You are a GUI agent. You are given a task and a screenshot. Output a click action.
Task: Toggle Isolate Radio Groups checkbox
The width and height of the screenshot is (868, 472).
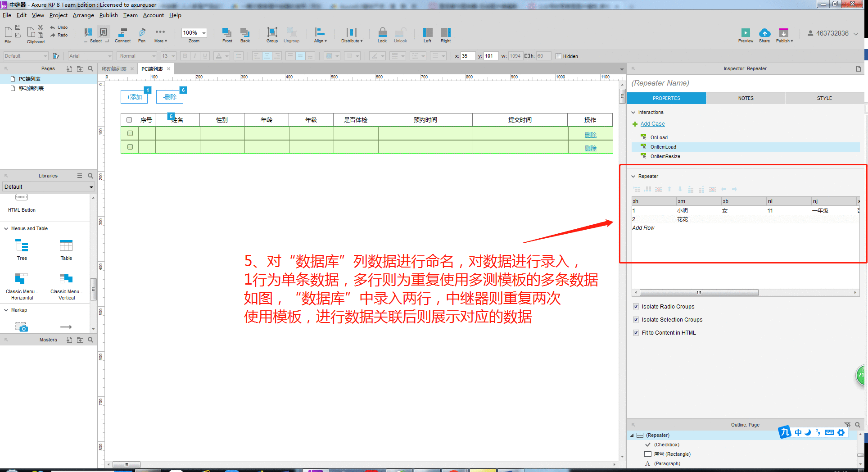coord(636,307)
